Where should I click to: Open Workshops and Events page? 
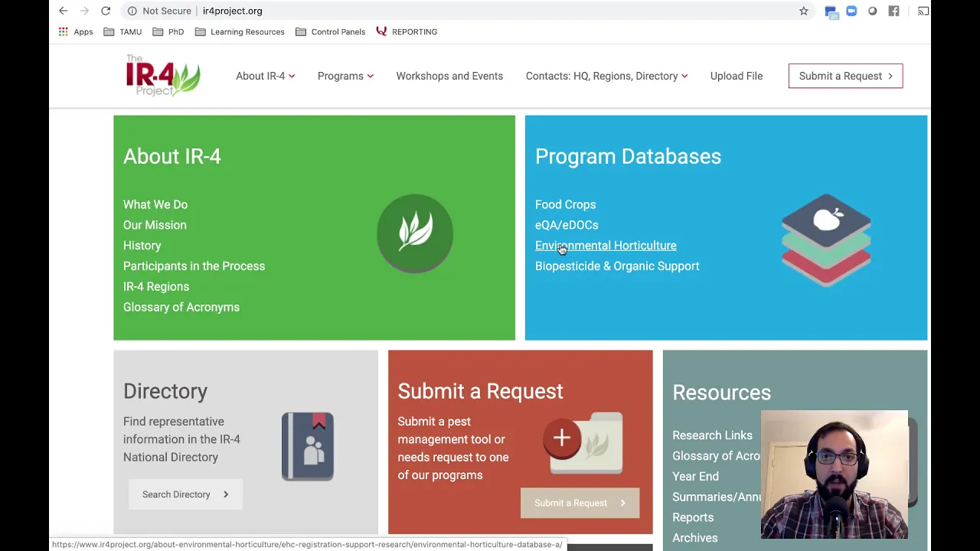pos(449,76)
